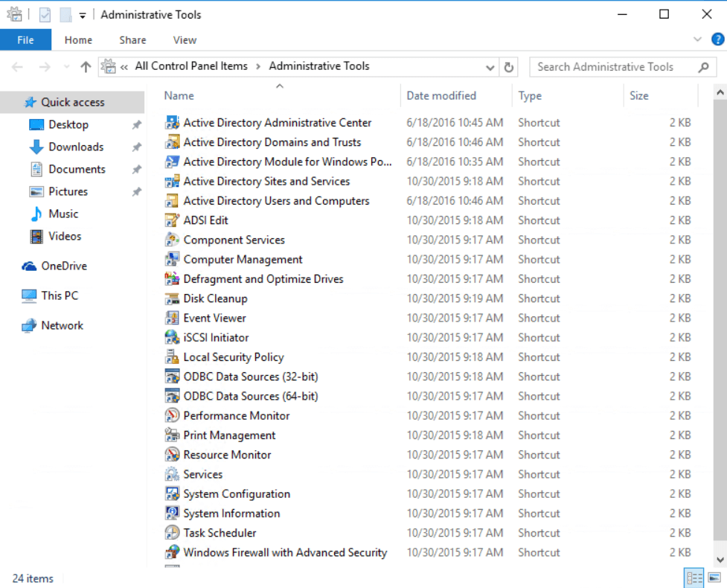Click the Computer Management icon
This screenshot has width=727, height=588.
172,259
